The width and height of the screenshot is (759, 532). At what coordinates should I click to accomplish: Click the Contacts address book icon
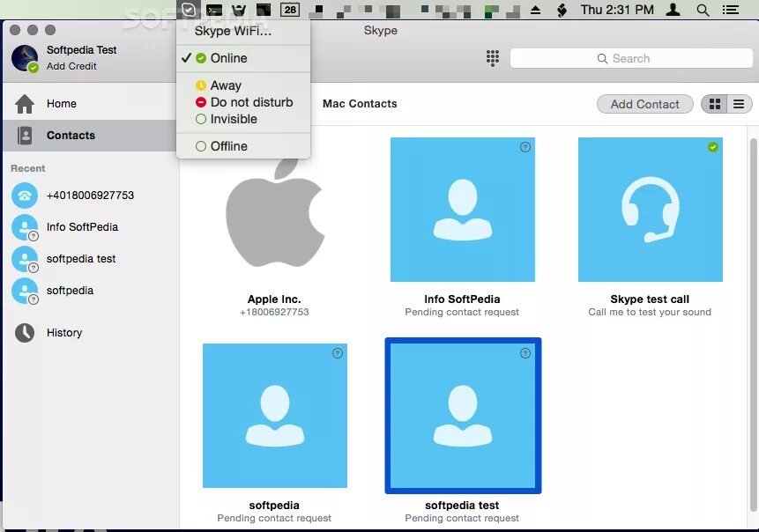click(x=24, y=136)
